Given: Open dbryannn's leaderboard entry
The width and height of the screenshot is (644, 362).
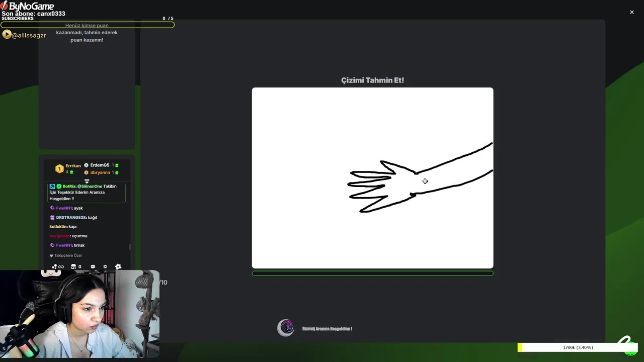Looking at the screenshot, I should [x=100, y=172].
